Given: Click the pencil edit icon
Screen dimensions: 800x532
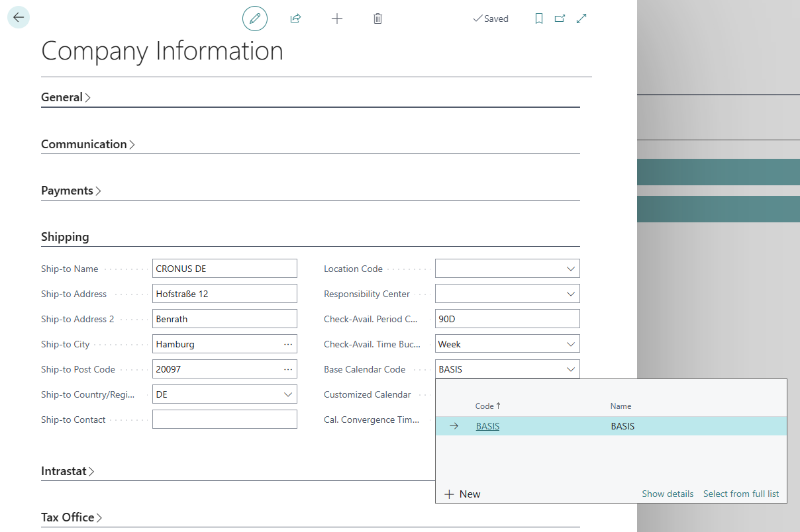Looking at the screenshot, I should click(255, 19).
